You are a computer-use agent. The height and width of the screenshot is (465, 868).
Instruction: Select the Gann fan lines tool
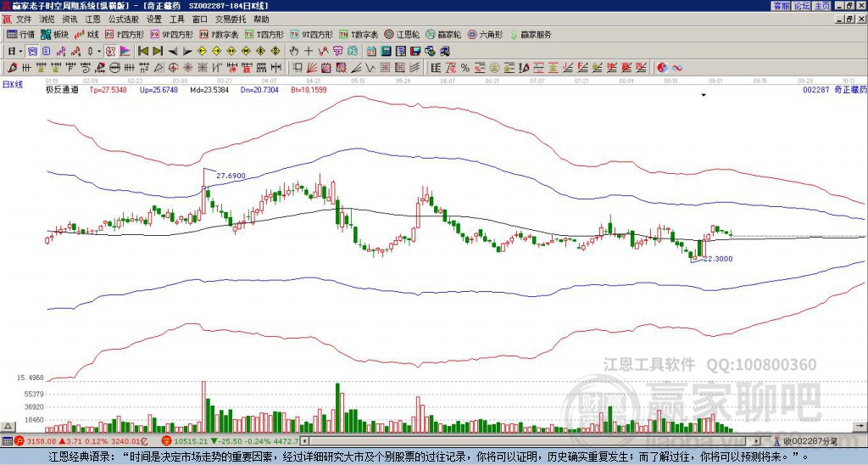pyautogui.click(x=312, y=68)
